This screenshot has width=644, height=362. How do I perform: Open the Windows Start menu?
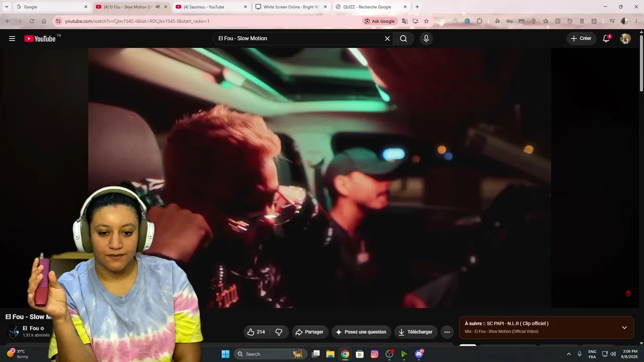tap(225, 354)
